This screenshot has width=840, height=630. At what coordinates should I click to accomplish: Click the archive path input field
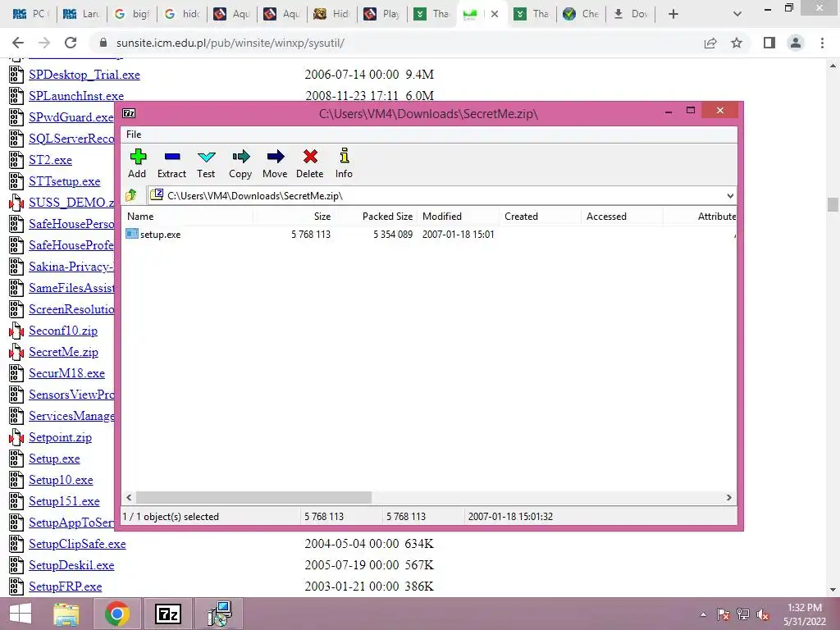pos(436,195)
